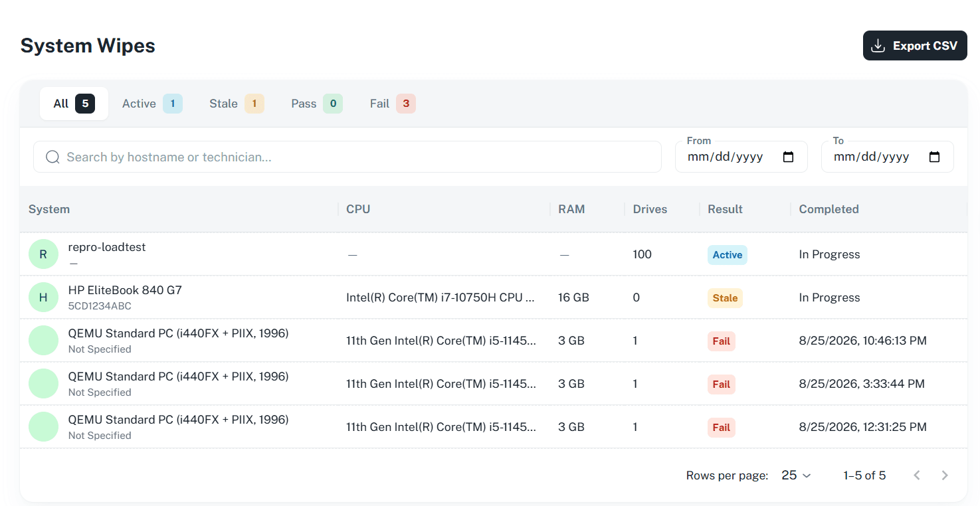Click the System Wipes page heading

(88, 46)
